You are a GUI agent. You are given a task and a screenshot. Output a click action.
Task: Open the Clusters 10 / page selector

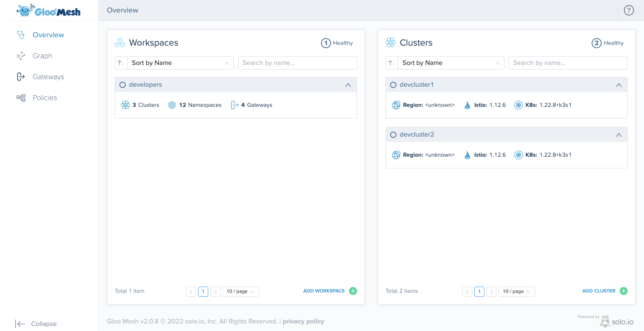[517, 291]
